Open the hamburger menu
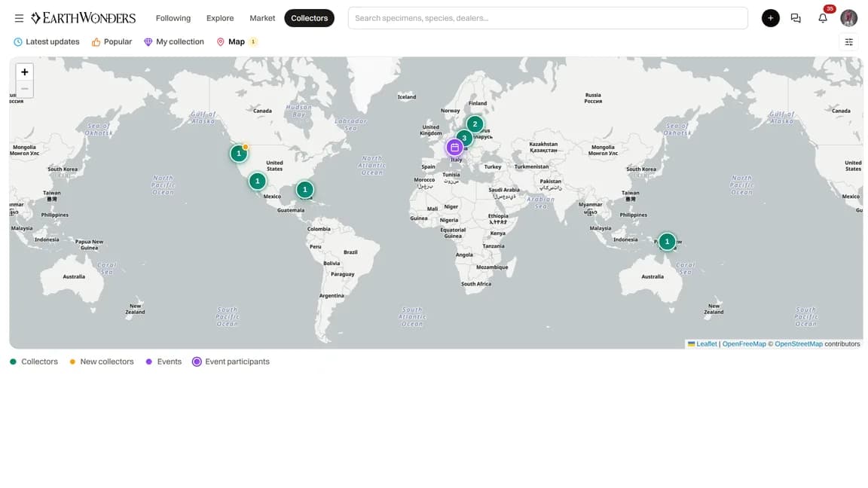This screenshot has width=868, height=488. point(19,18)
